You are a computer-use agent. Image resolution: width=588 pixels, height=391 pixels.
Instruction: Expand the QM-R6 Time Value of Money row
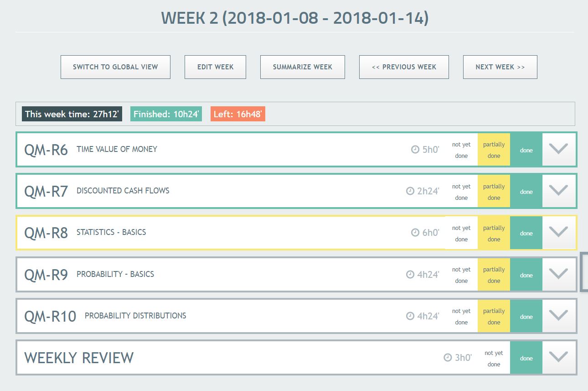click(x=558, y=150)
